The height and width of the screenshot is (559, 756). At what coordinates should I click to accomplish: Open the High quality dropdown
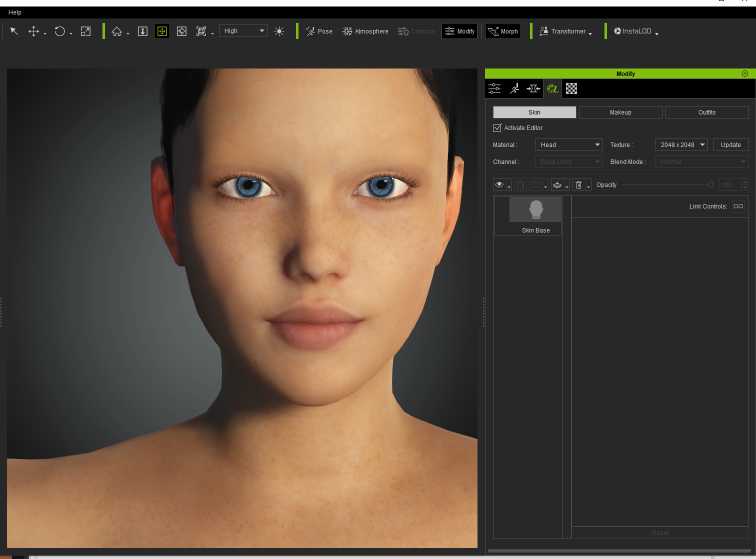click(x=243, y=31)
